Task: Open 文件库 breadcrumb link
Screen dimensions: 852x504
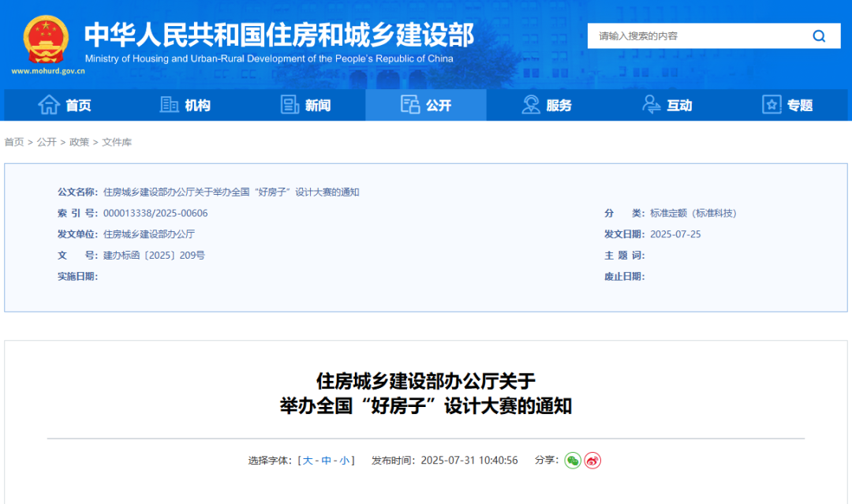Action: coord(117,142)
